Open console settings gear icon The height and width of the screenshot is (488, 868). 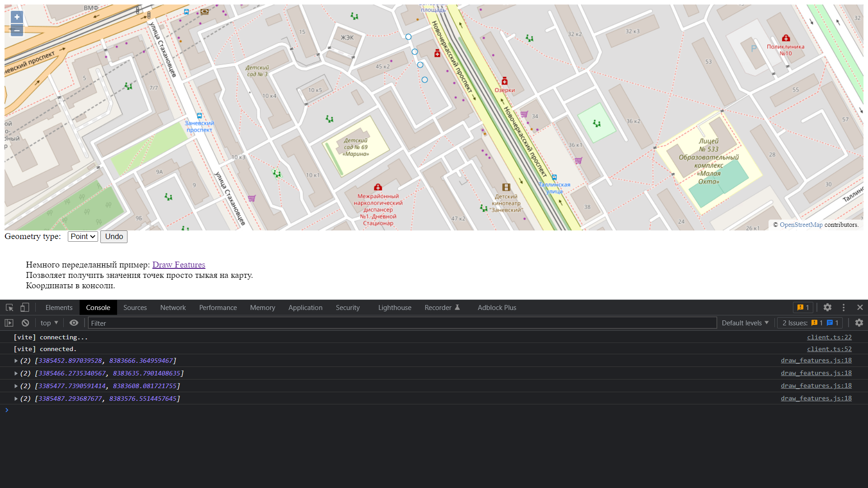tap(859, 323)
